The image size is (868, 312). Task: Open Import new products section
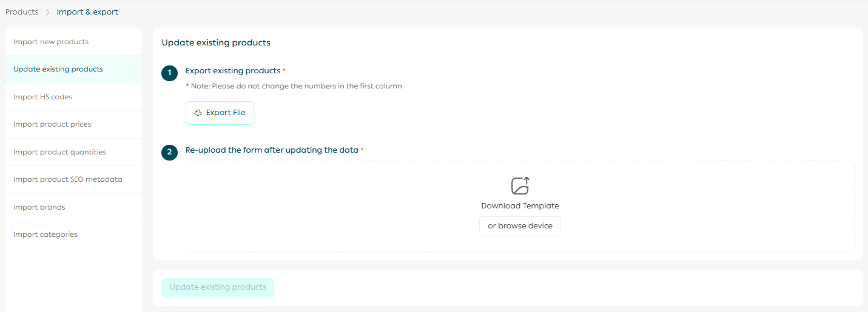tap(51, 42)
